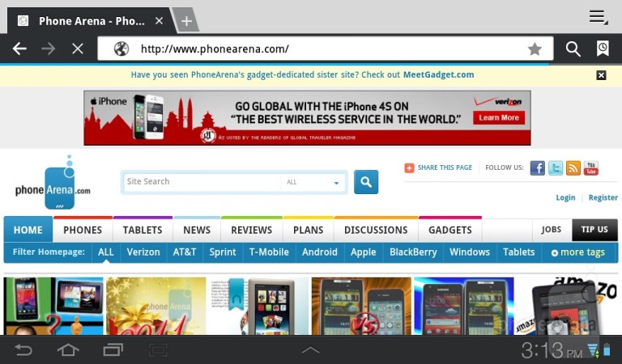Filter homepage by Sprint
This screenshot has height=364, width=622.
pyautogui.click(x=223, y=252)
